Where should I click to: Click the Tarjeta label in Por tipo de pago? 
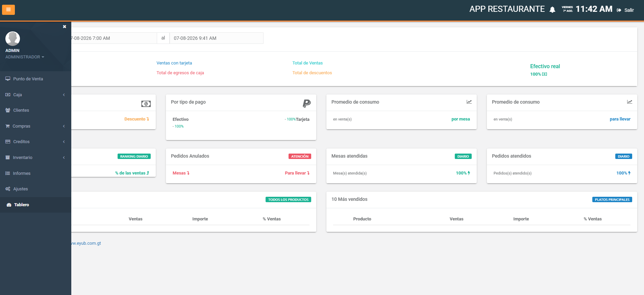[x=303, y=119]
